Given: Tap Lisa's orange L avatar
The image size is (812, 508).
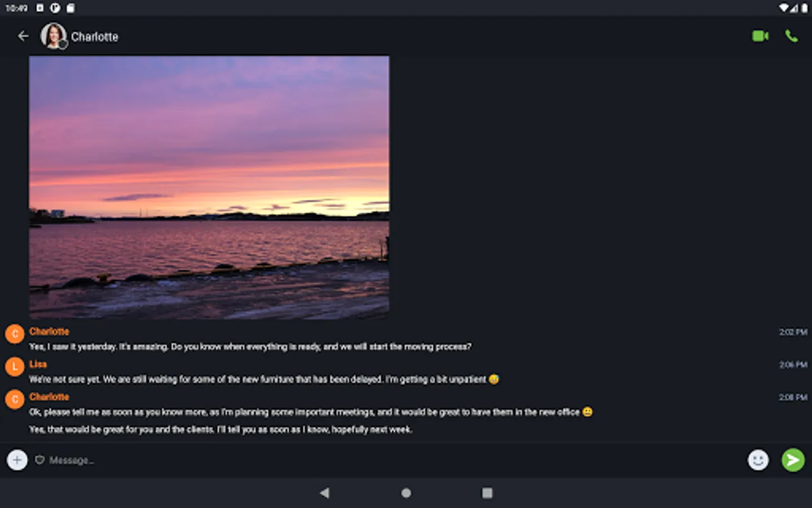Looking at the screenshot, I should coord(15,367).
